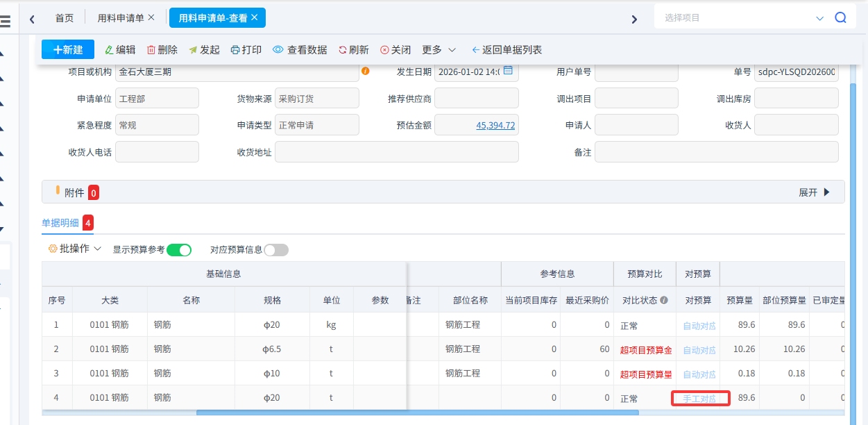868x425 pixels.
Task: Click the horizontal scrollbar under the table
Action: click(416, 412)
